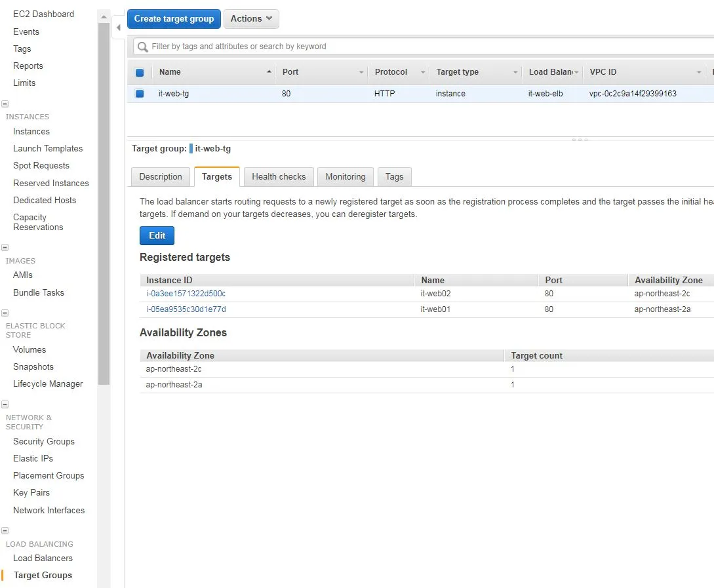
Task: Click the search magnifier icon
Action: pyautogui.click(x=142, y=47)
